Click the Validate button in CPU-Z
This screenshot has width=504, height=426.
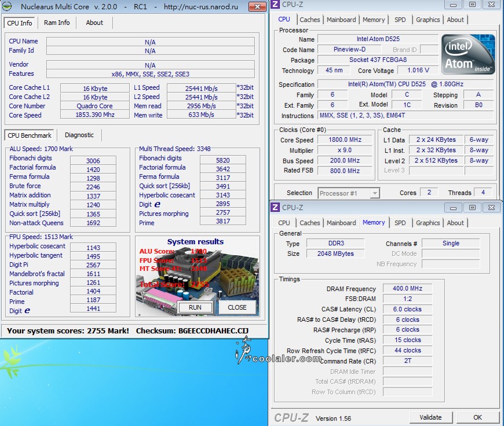pos(430,417)
